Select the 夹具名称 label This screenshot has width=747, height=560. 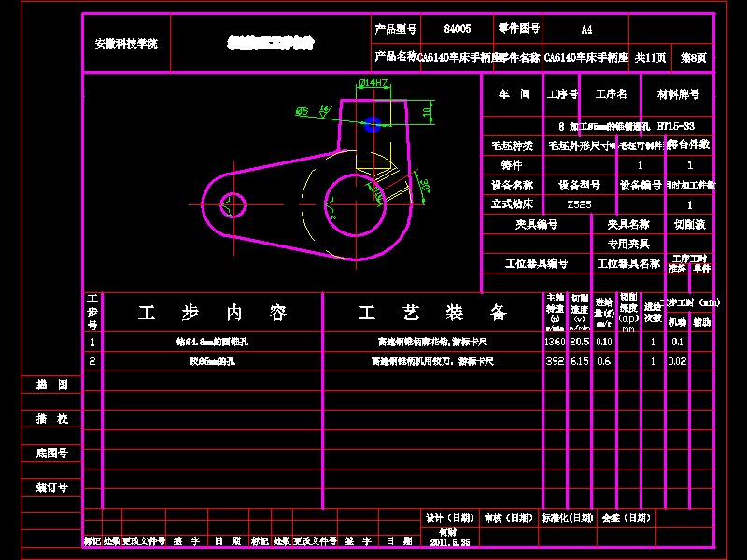(x=628, y=224)
